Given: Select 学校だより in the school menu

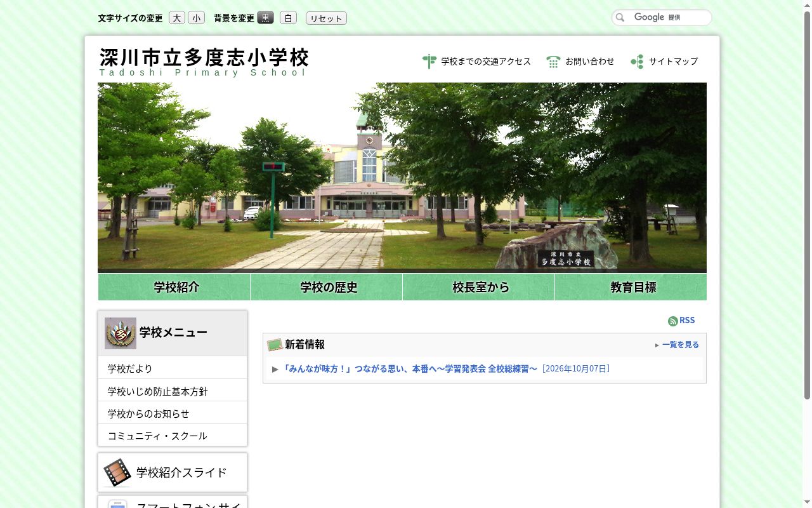Looking at the screenshot, I should point(173,368).
